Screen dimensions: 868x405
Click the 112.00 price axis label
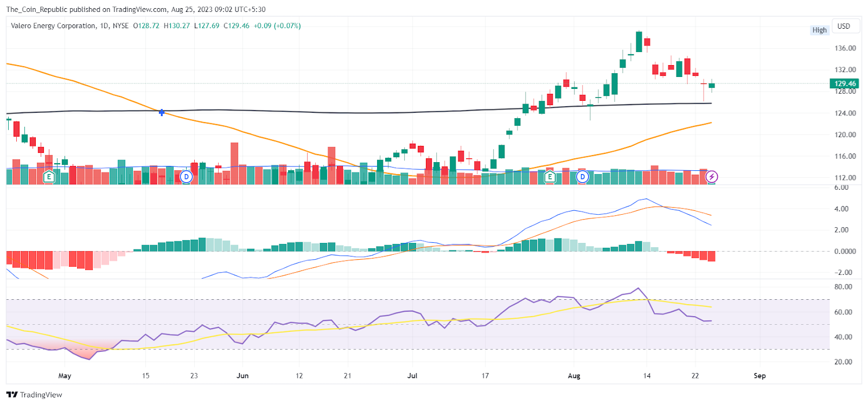[845, 178]
